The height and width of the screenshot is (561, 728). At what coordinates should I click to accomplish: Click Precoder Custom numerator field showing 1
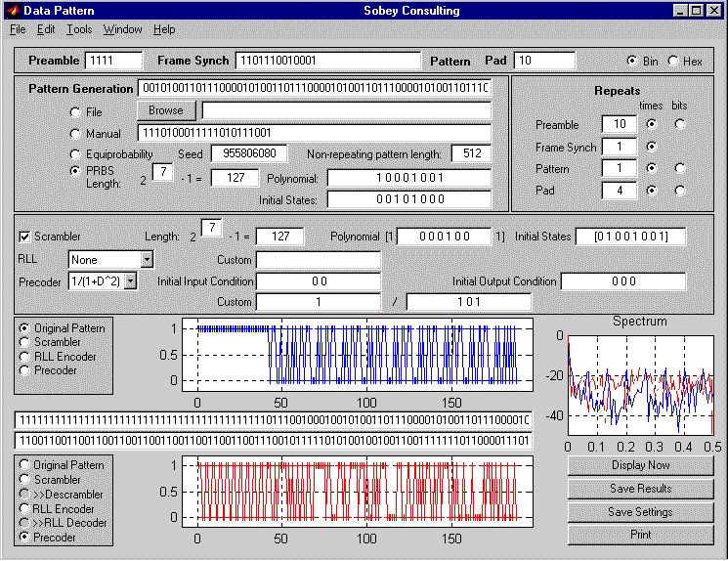[319, 302]
